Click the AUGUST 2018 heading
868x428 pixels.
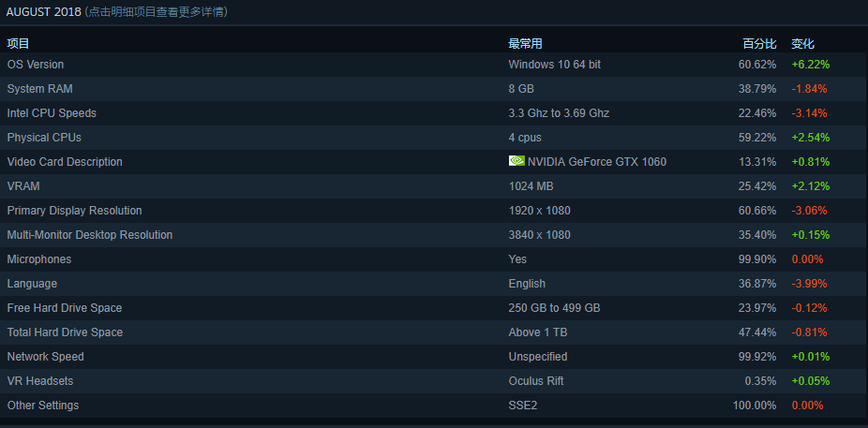(x=44, y=12)
